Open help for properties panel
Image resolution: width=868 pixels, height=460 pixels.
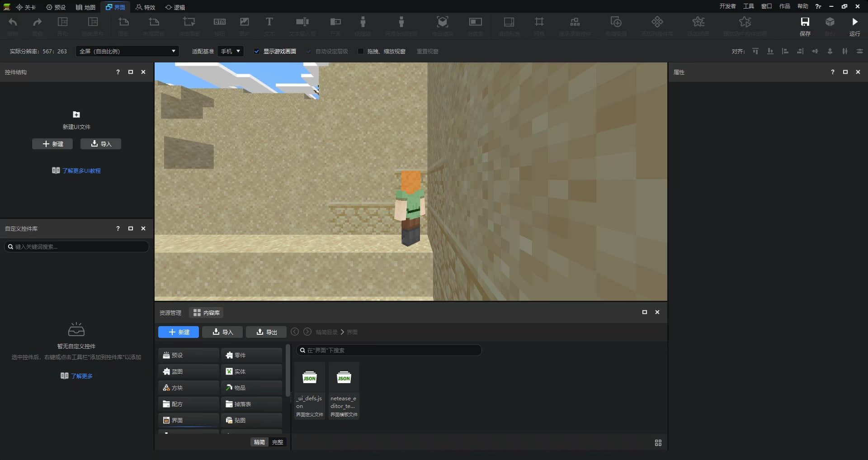(x=833, y=72)
